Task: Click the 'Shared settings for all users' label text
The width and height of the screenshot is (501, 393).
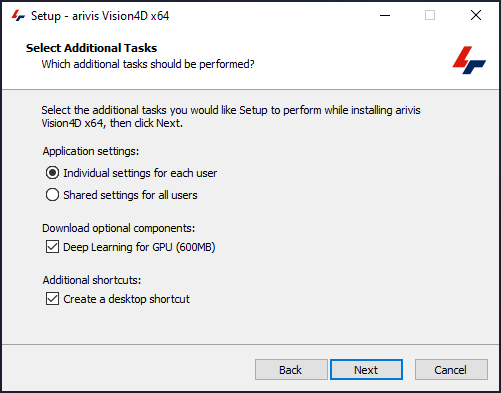Action: click(130, 195)
